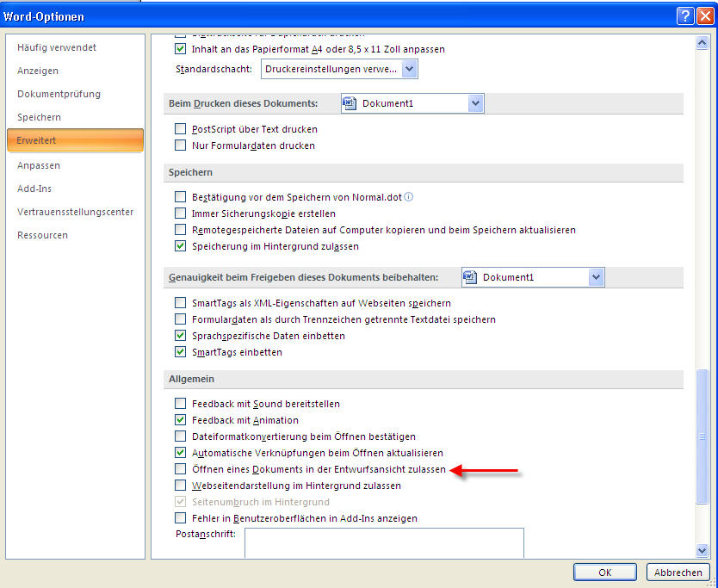The height and width of the screenshot is (588, 718).
Task: Uncheck Inhalt an das Papierformat A4 anpassen
Action: pos(181,49)
